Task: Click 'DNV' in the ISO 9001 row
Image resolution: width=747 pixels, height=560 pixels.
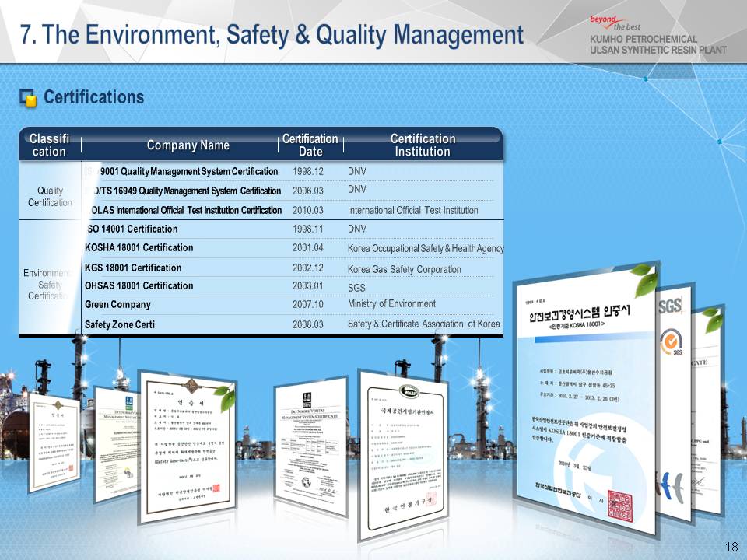Action: pos(357,171)
